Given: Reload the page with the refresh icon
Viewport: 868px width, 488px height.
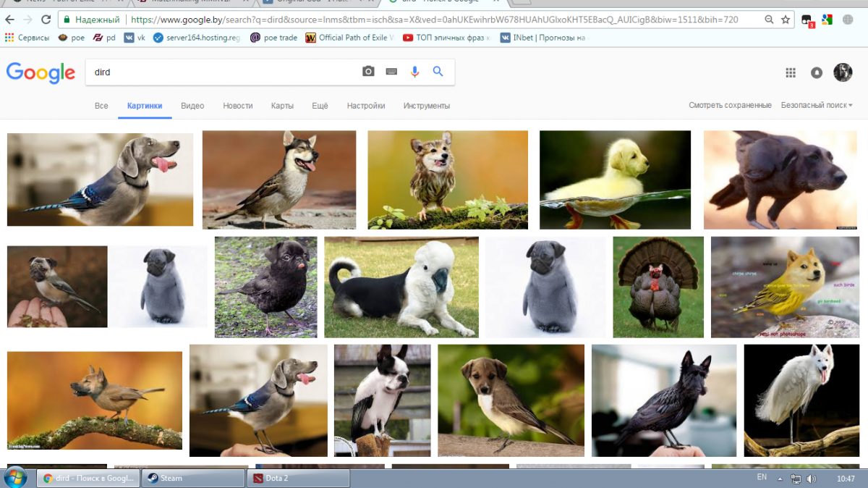Looking at the screenshot, I should 46,20.
